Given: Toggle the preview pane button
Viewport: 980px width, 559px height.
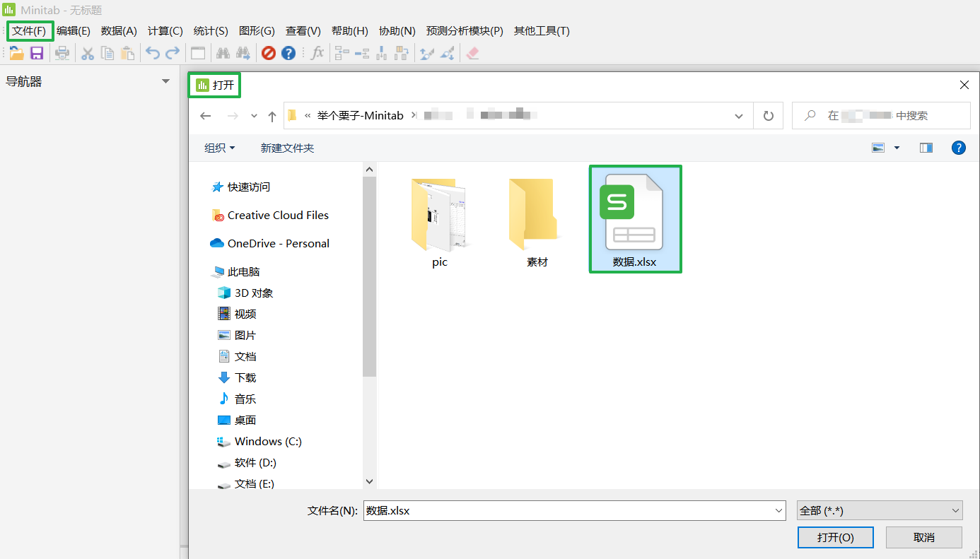Looking at the screenshot, I should pyautogui.click(x=926, y=148).
